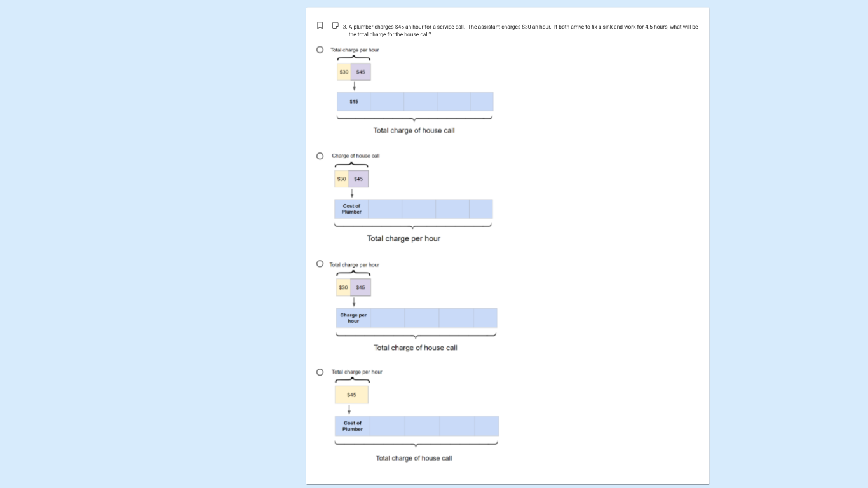This screenshot has height=488, width=868.
Task: Click the purple $45 box in the third diagram
Action: pos(360,287)
